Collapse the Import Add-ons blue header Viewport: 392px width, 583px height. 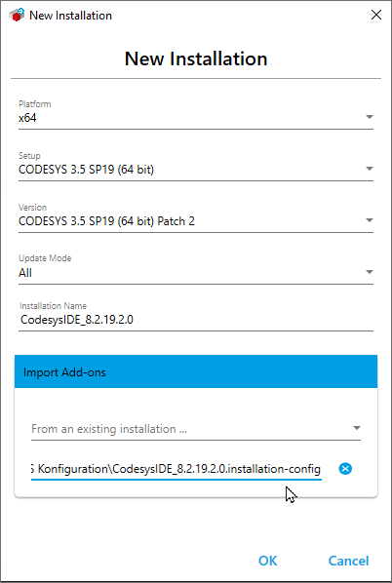(196, 371)
